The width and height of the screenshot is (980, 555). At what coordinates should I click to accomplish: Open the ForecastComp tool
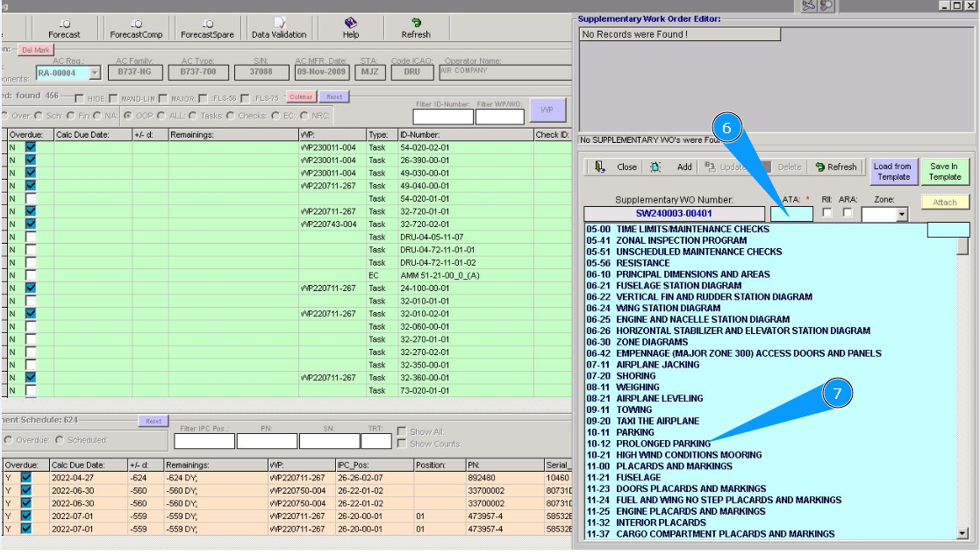[136, 24]
